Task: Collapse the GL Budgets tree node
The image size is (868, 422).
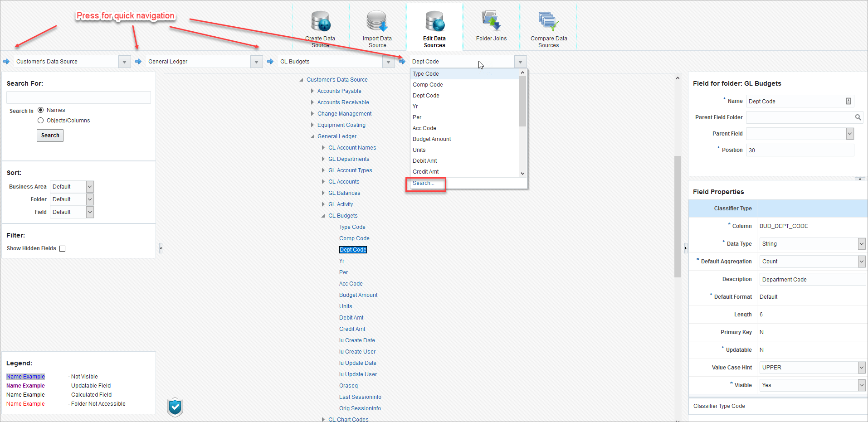Action: tap(323, 216)
